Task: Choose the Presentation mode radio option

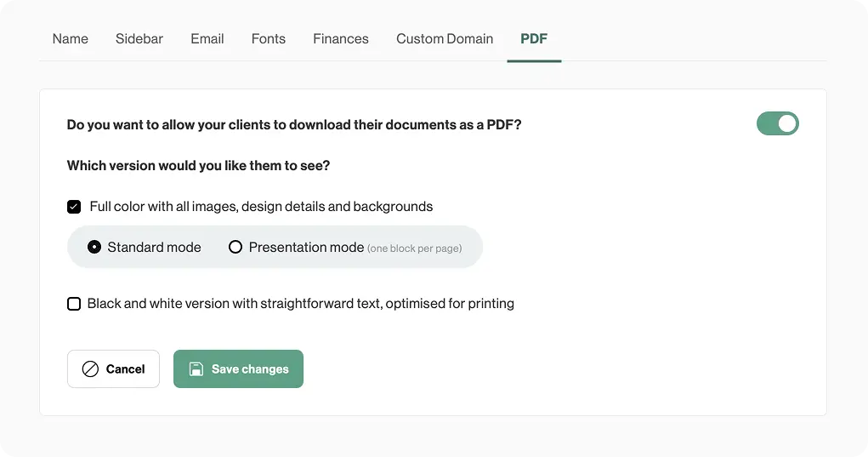Action: pos(235,248)
